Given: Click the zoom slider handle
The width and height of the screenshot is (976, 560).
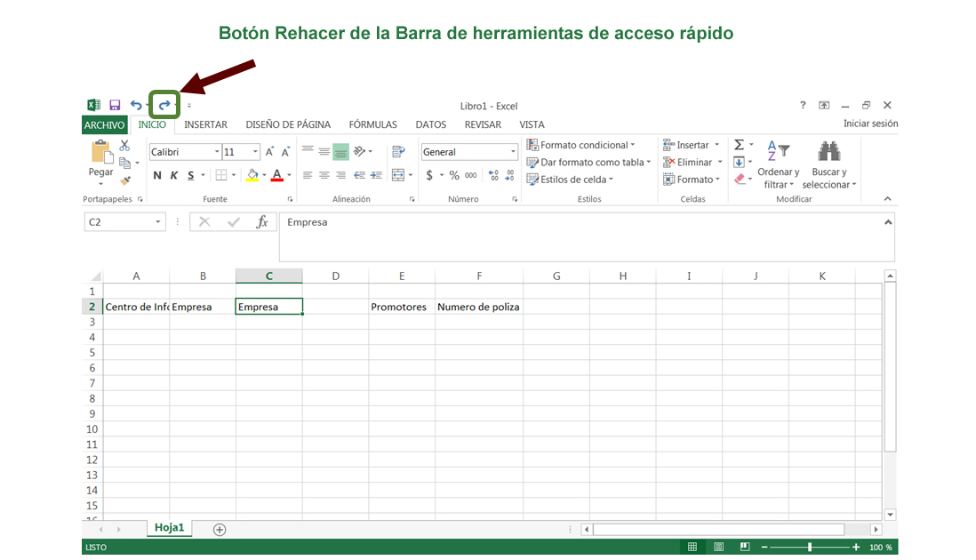Looking at the screenshot, I should coord(810,547).
